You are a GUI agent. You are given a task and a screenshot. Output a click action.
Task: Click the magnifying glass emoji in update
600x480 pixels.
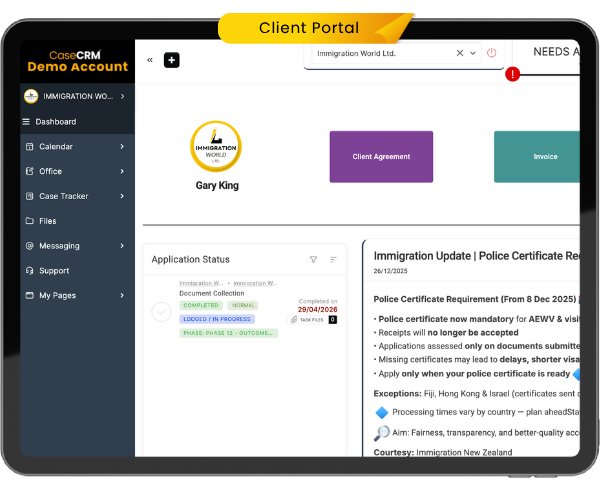click(x=382, y=433)
